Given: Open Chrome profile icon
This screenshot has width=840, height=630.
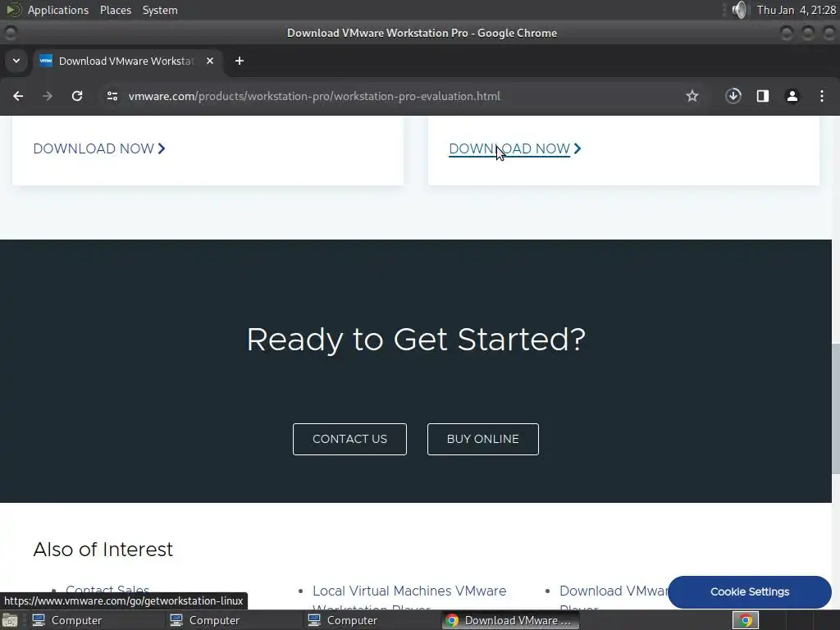Looking at the screenshot, I should 792,96.
